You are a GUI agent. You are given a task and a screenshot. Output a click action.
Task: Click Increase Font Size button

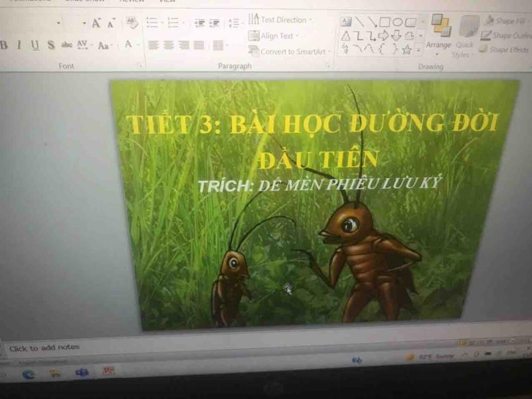[96, 23]
